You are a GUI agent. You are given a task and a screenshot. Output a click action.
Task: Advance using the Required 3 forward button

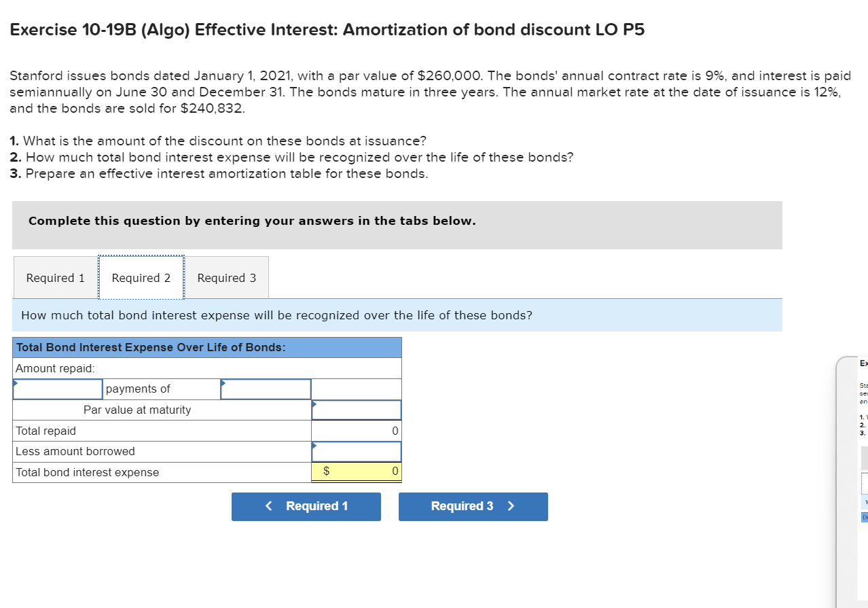point(473,506)
